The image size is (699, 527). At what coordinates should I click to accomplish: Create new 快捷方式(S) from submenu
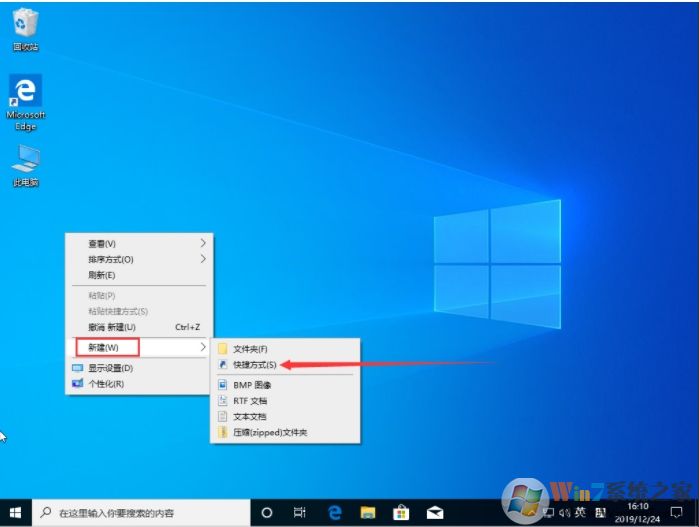285,365
